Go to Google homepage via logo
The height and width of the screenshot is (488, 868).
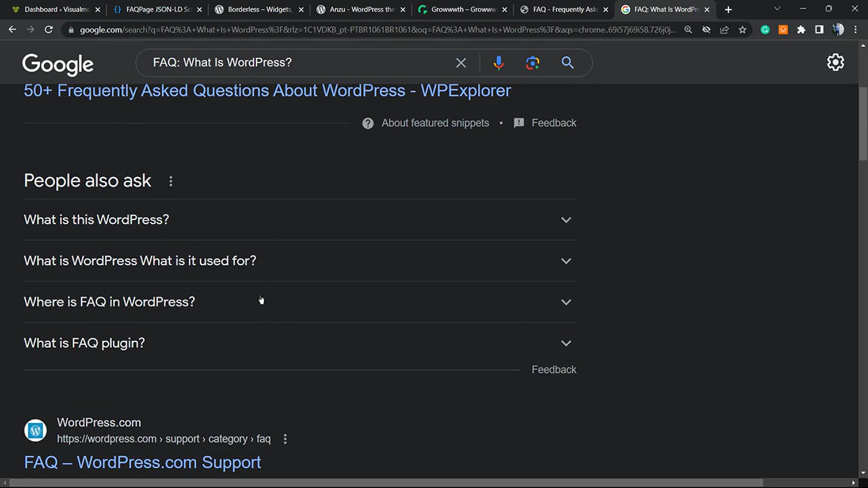pyautogui.click(x=58, y=64)
